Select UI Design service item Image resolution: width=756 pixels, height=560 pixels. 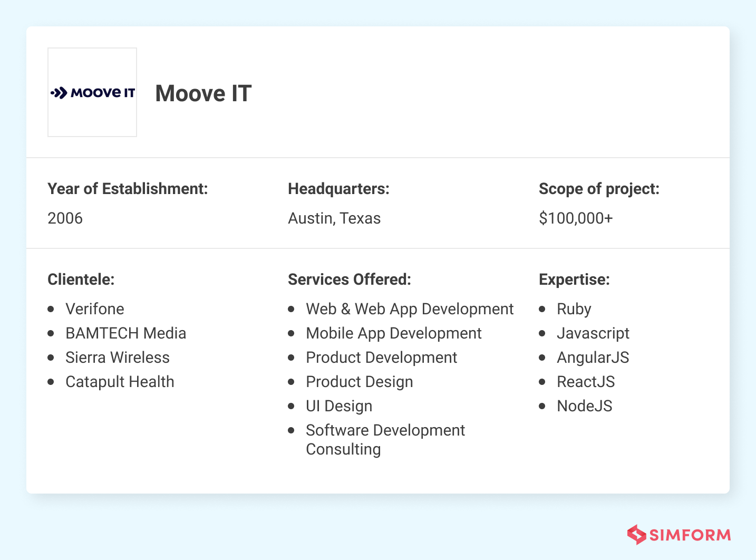click(x=339, y=406)
